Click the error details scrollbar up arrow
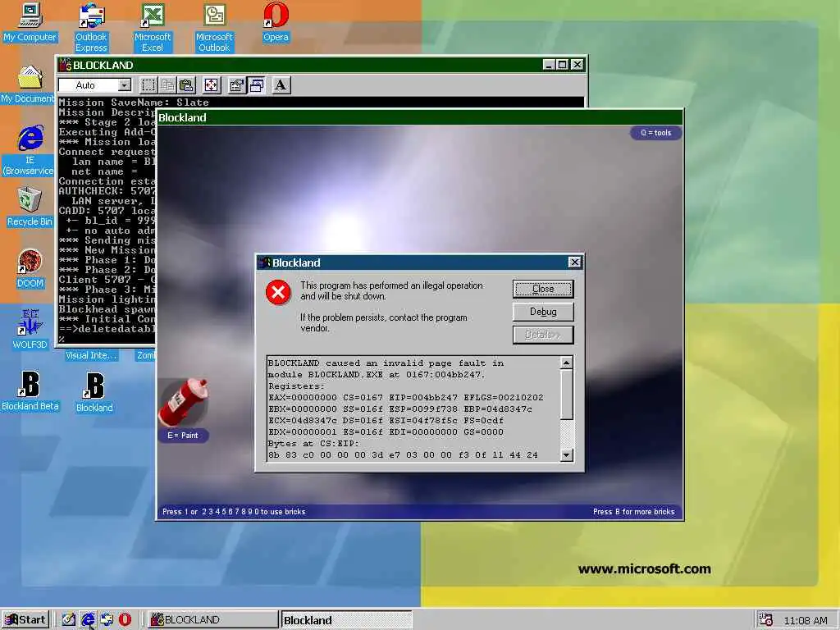This screenshot has width=840, height=630. (566, 363)
